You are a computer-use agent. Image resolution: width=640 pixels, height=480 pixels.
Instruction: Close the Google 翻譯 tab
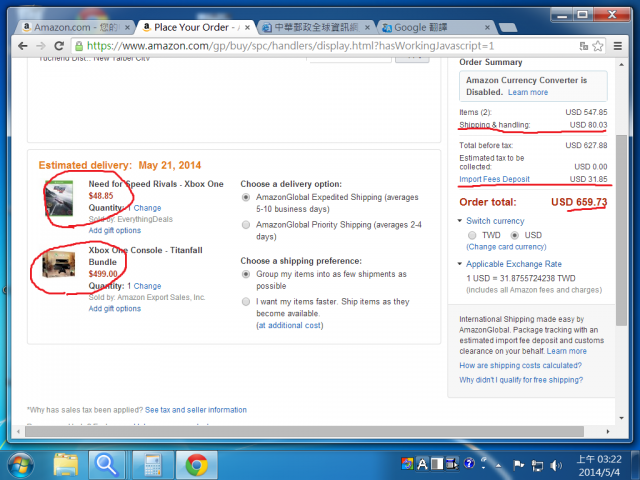pyautogui.click(x=487, y=28)
